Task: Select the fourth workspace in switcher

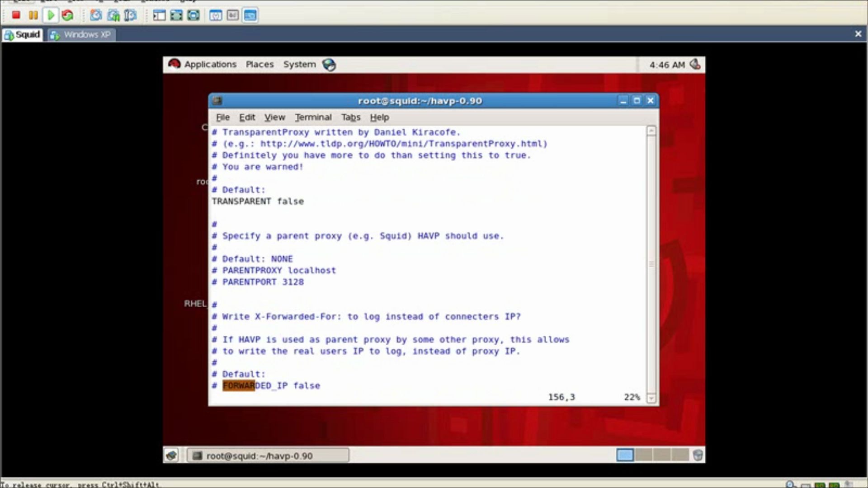Action: [x=680, y=455]
